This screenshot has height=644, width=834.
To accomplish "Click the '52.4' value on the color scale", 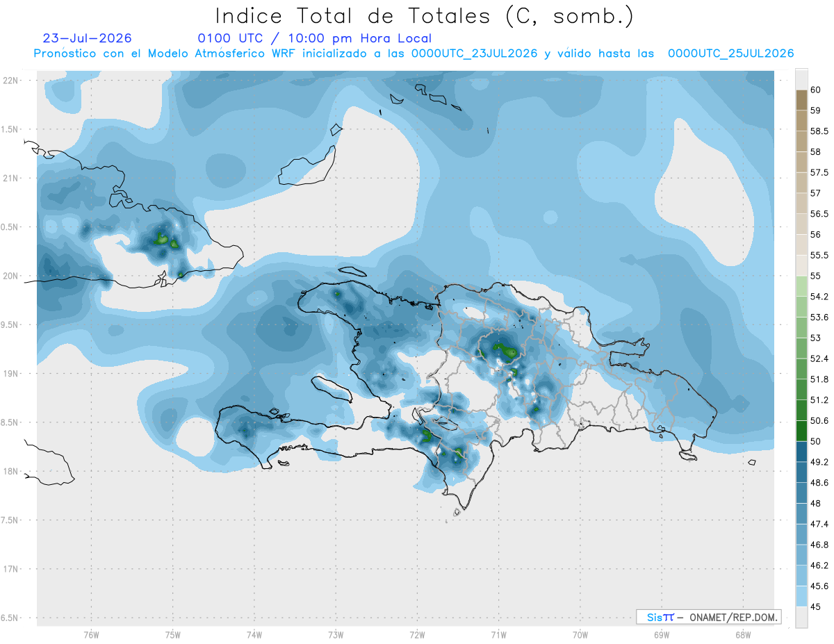I will point(819,358).
